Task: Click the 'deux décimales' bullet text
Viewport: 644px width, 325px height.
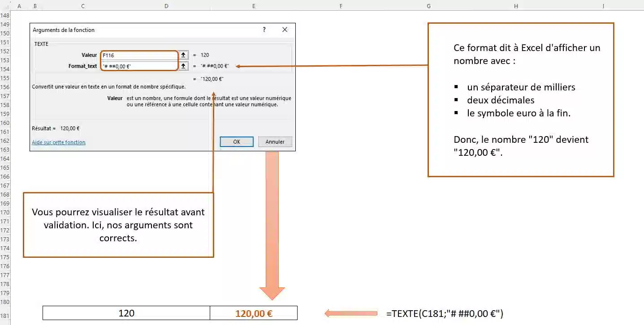Action: [501, 100]
